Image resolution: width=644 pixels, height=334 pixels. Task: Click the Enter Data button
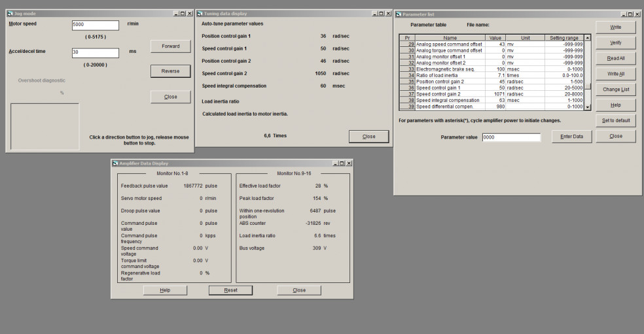572,137
